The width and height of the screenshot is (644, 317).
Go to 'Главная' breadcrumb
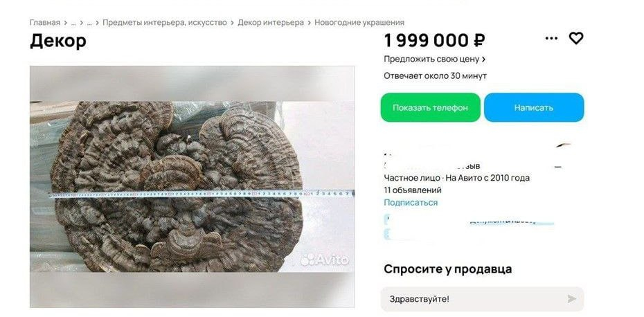(45, 23)
